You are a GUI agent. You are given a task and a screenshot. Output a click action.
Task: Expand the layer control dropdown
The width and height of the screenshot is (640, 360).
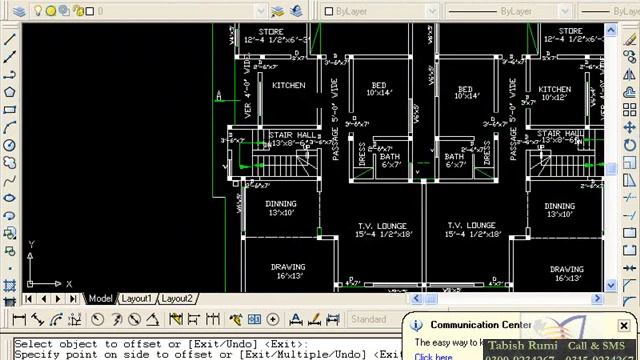261,11
